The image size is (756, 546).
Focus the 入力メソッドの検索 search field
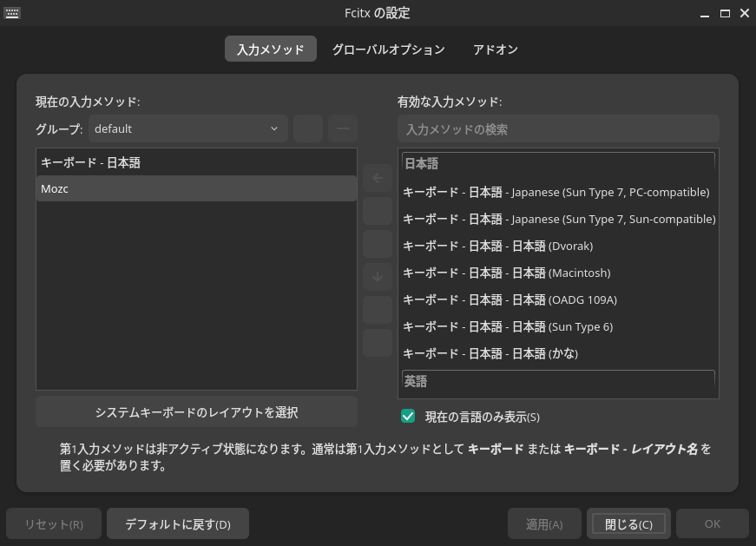pos(558,129)
